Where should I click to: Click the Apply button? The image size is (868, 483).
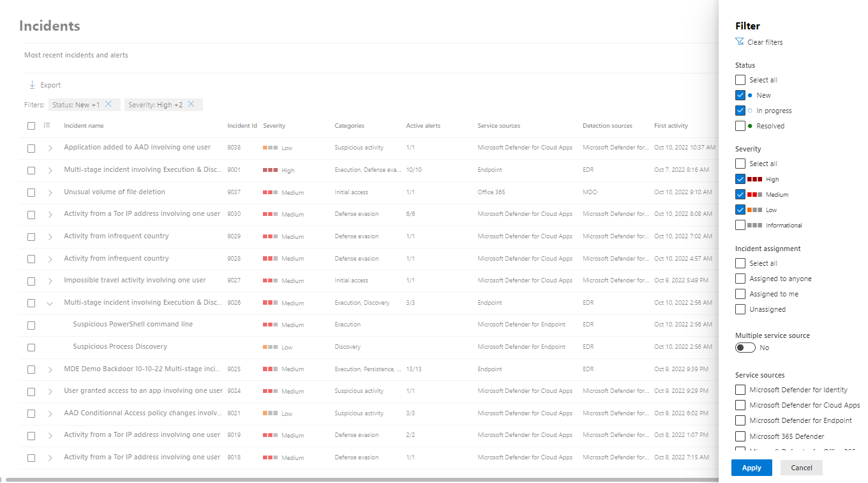pos(751,468)
